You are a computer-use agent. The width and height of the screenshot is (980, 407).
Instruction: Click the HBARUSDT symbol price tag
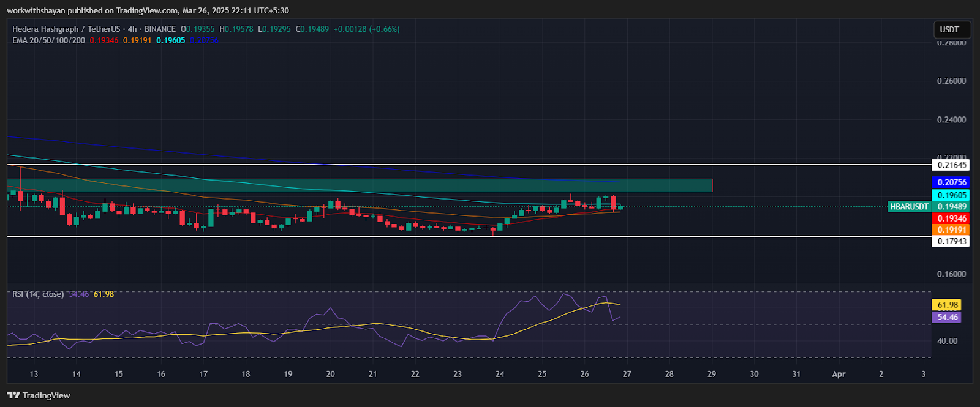[x=909, y=207]
